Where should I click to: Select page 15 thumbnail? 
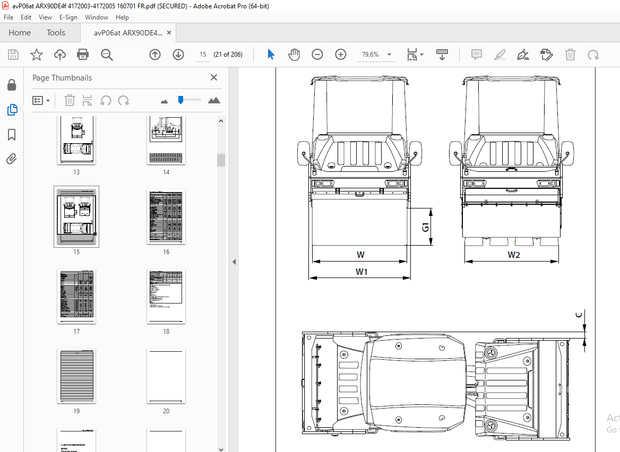click(x=76, y=217)
